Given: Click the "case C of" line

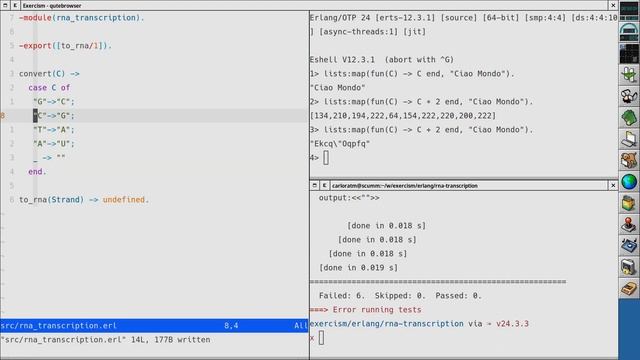Looking at the screenshot, I should [49, 88].
